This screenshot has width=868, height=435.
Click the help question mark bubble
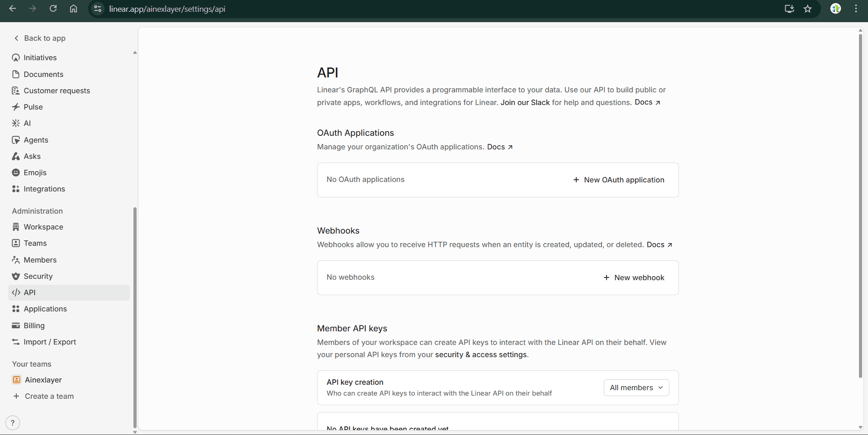pos(12,422)
